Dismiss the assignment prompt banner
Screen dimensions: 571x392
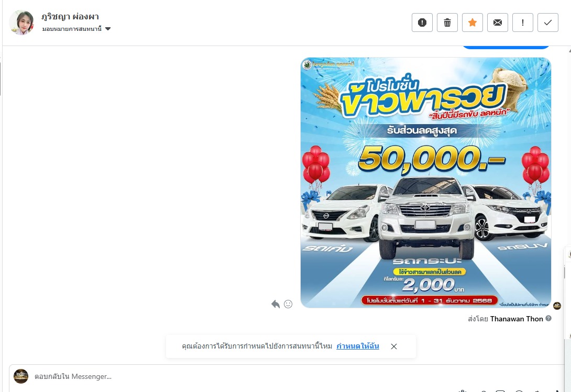pyautogui.click(x=393, y=346)
